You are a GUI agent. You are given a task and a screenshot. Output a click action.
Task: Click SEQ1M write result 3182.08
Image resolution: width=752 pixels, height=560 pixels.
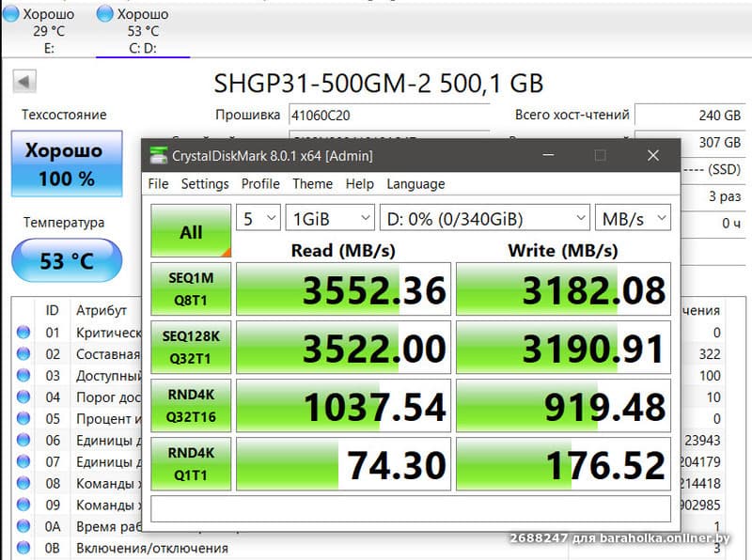pos(563,289)
